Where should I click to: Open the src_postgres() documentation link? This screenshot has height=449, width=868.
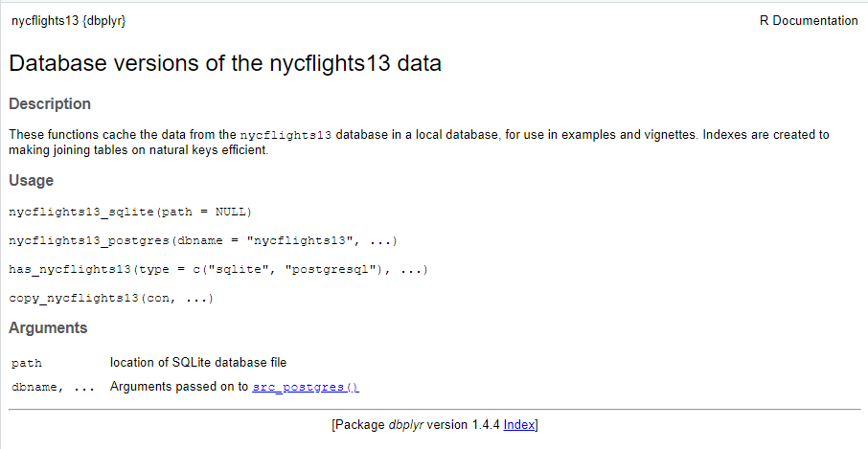(x=306, y=387)
